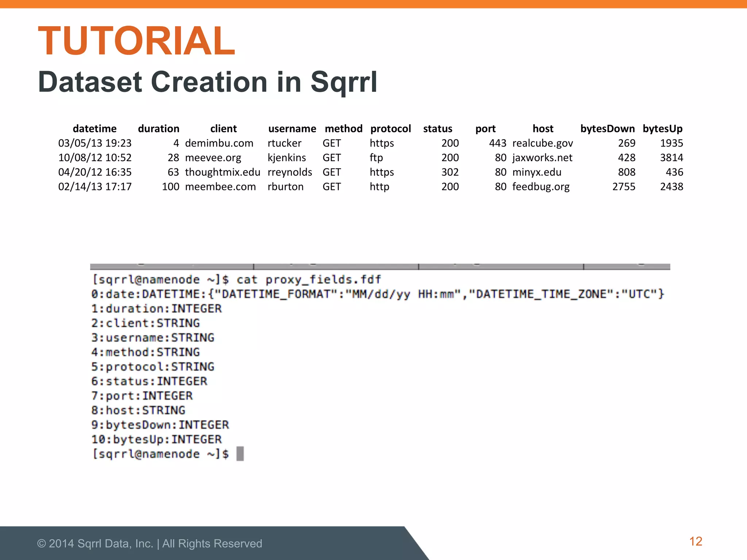Click the 1:duration:INTEGER line
The height and width of the screenshot is (560, 747).
[x=156, y=309]
